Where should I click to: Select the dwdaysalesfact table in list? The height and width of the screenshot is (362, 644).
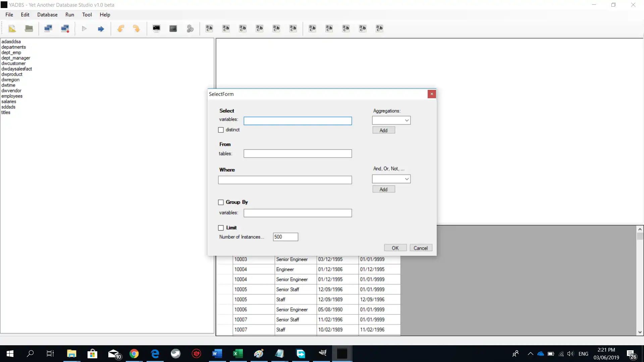tap(16, 69)
